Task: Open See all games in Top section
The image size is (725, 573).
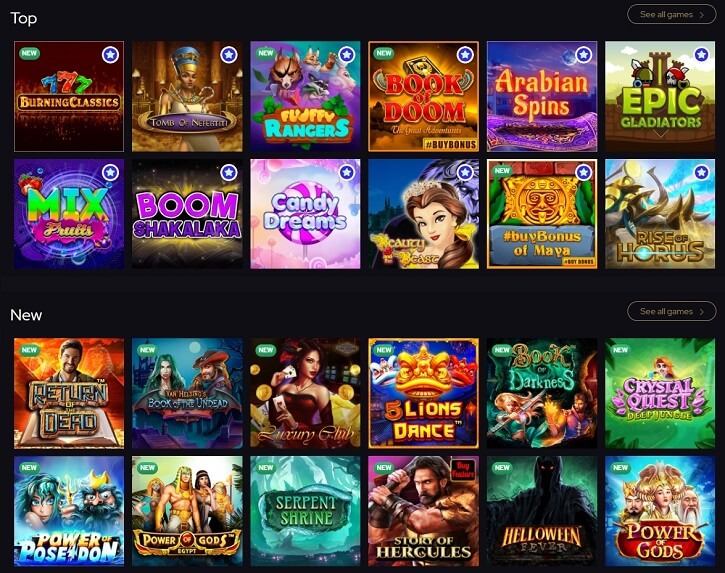Action: tap(671, 14)
